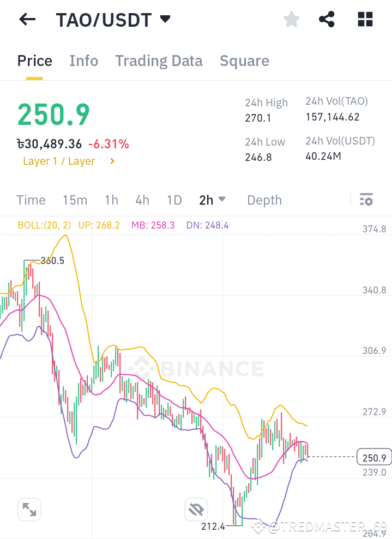Viewport: 392px width, 539px height.
Task: Switch to the Trading Data tab
Action: click(159, 61)
